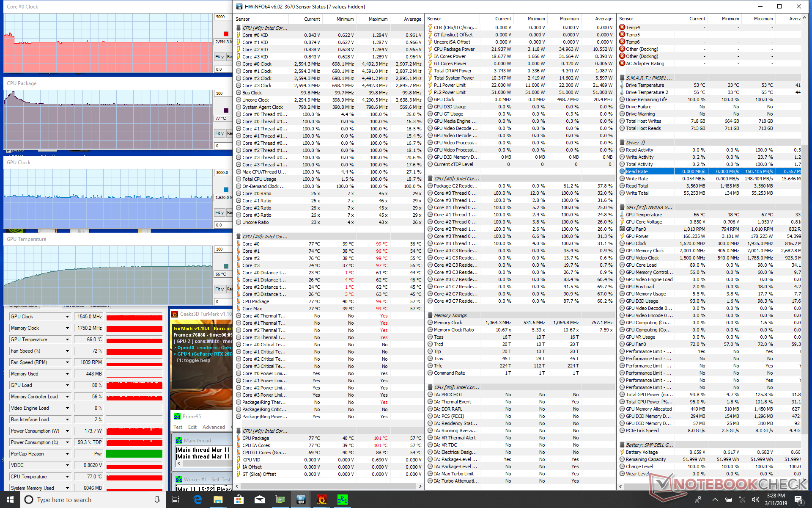812x508 pixels.
Task: Open Task View on the taskbar
Action: [x=176, y=500]
